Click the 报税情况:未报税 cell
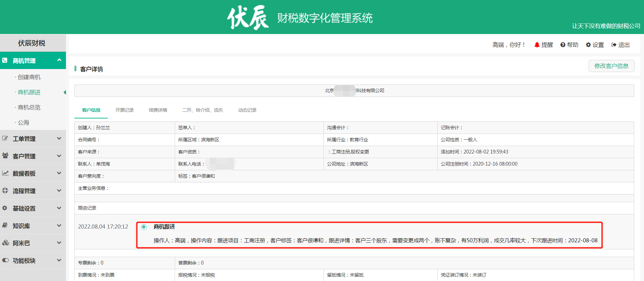 [249, 275]
